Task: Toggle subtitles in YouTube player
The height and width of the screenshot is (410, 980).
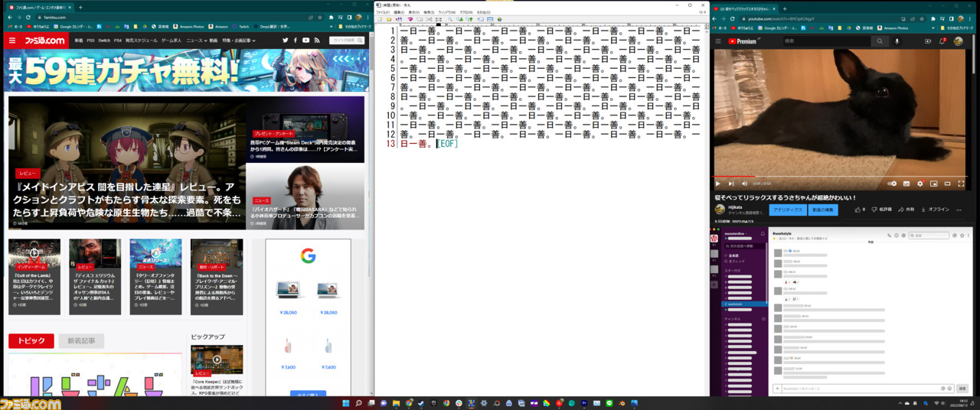Action: (x=906, y=184)
